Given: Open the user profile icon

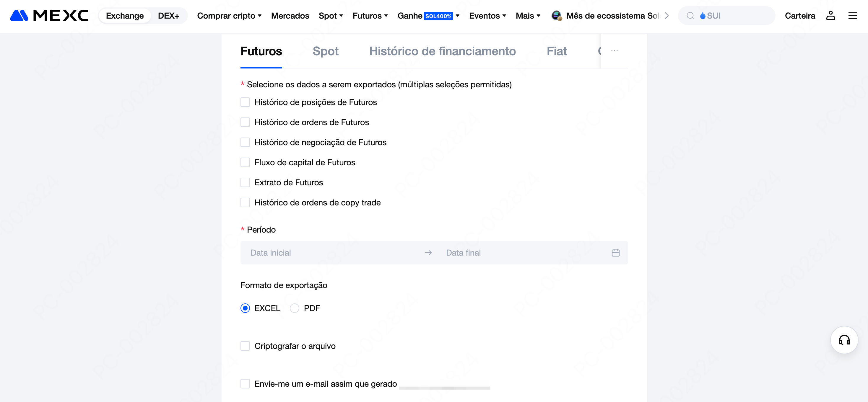Looking at the screenshot, I should tap(830, 15).
